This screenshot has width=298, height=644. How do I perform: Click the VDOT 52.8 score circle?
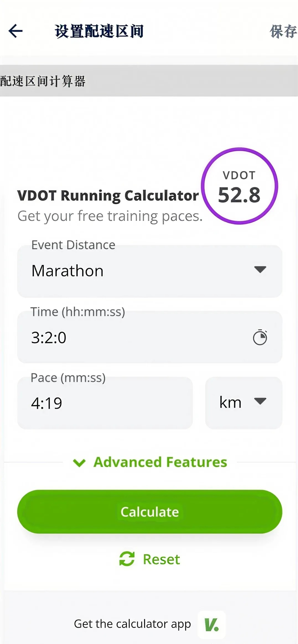point(239,186)
